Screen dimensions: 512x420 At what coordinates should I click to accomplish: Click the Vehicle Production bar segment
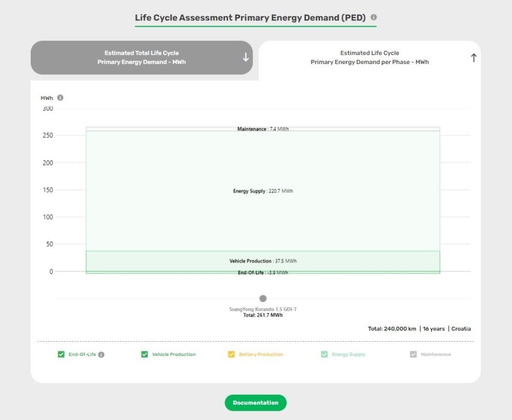tap(263, 261)
